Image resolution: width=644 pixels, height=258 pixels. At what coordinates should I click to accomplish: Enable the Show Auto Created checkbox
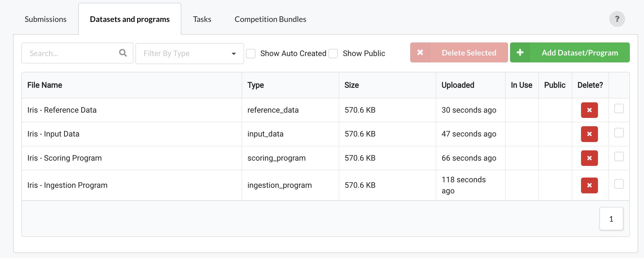[251, 53]
